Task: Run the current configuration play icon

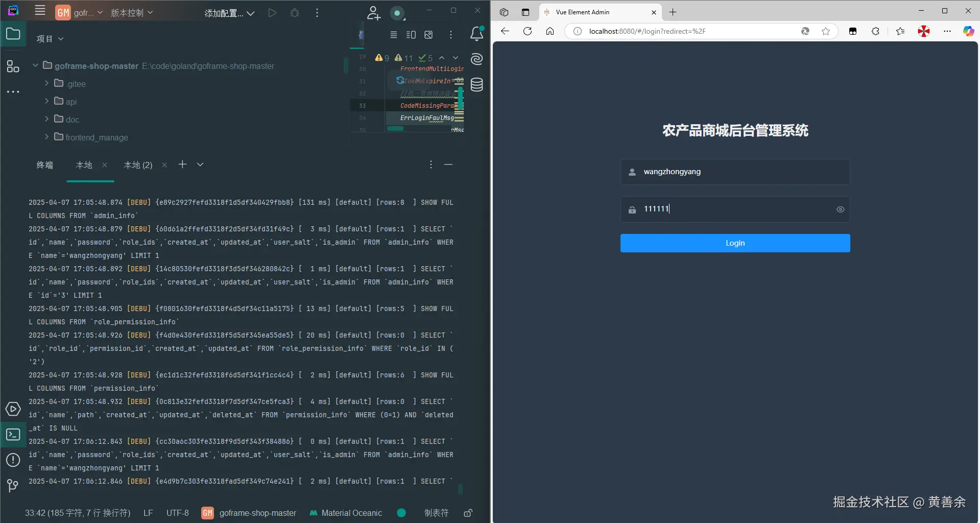Action: pyautogui.click(x=272, y=13)
